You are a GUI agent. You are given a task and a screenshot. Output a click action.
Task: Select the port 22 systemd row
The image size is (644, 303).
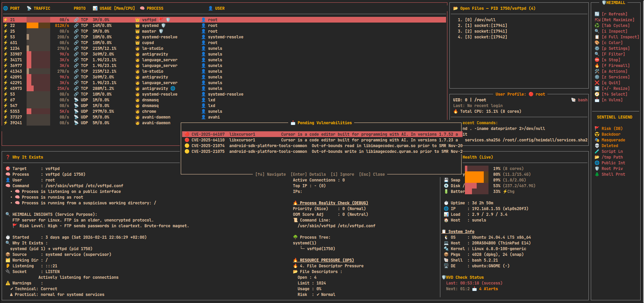point(225,26)
